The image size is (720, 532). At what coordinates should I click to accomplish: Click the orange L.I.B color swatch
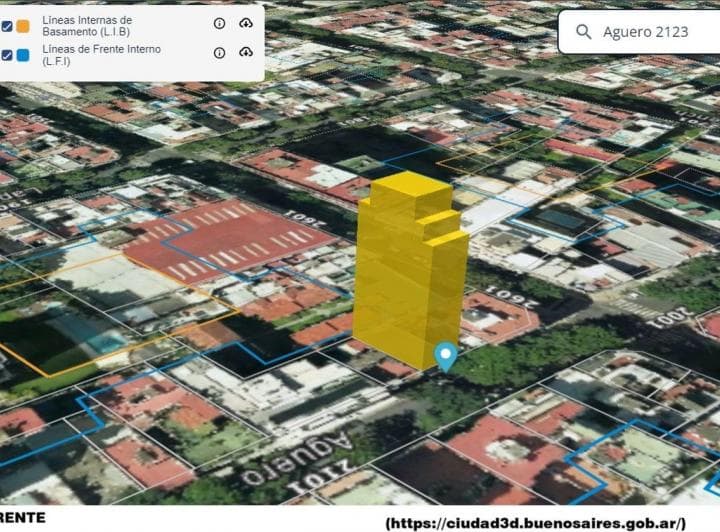click(x=23, y=26)
